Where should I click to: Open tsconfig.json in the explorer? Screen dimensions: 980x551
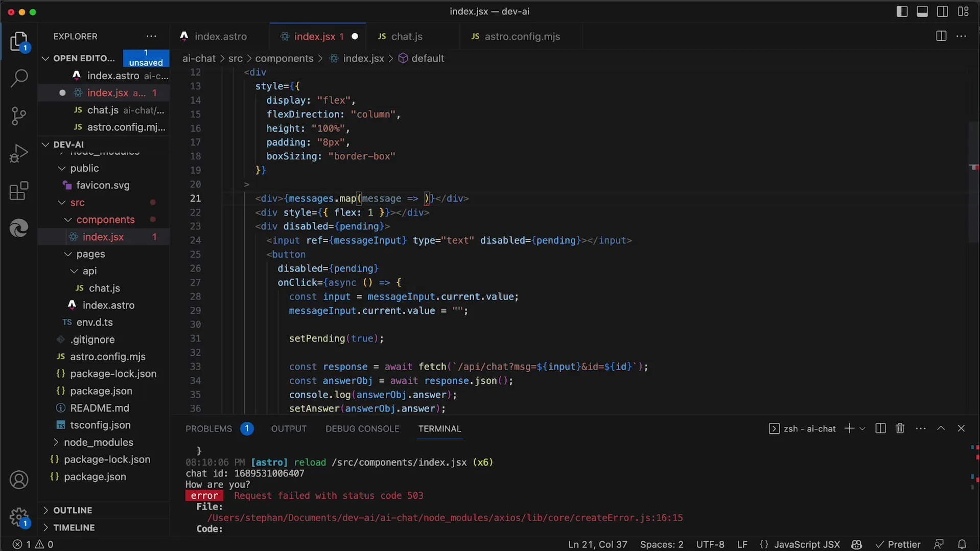(100, 425)
